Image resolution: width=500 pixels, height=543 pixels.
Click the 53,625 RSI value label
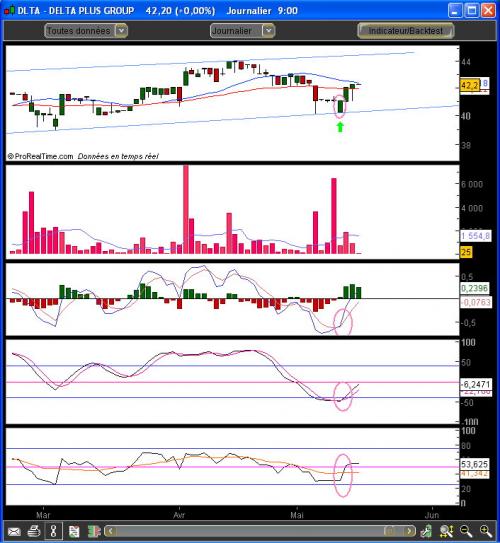474,464
